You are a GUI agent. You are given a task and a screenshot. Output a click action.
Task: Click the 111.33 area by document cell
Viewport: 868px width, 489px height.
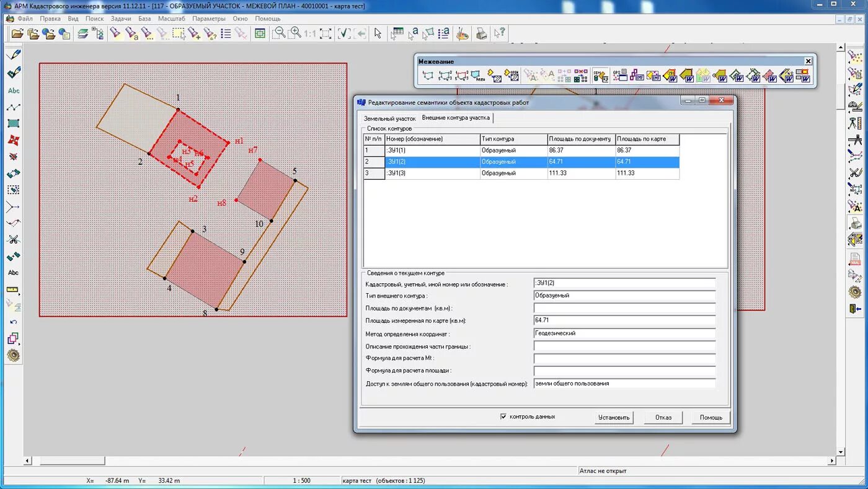point(581,174)
